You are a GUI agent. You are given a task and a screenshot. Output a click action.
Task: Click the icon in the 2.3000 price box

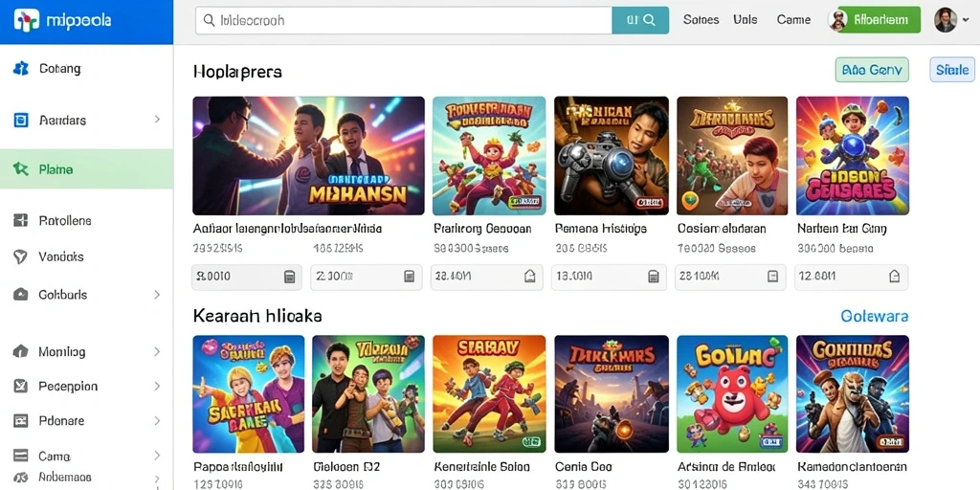409,277
